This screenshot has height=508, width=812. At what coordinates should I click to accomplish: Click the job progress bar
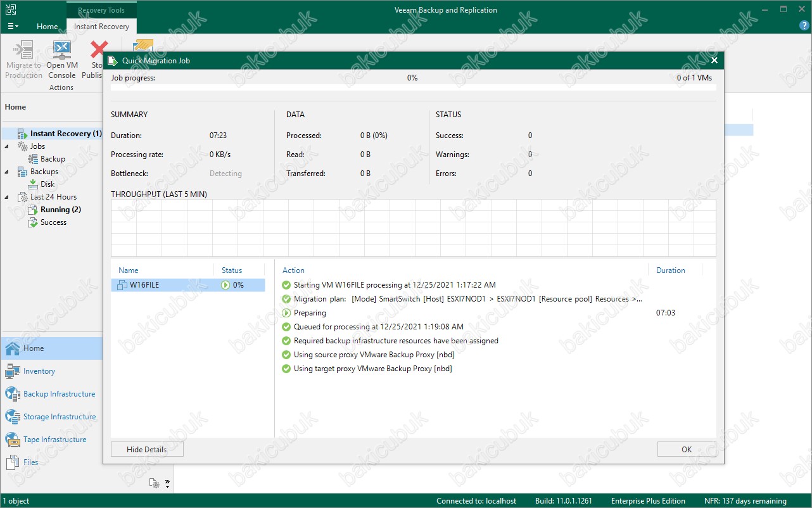(x=413, y=87)
